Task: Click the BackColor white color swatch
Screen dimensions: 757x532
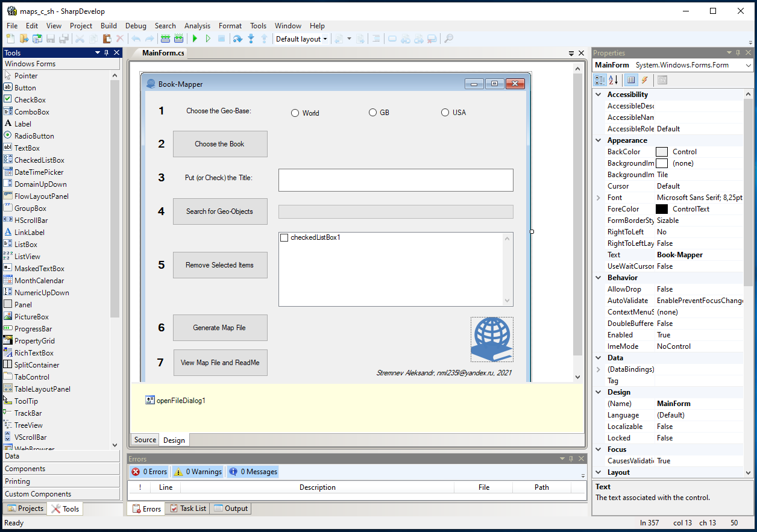Action: 662,152
